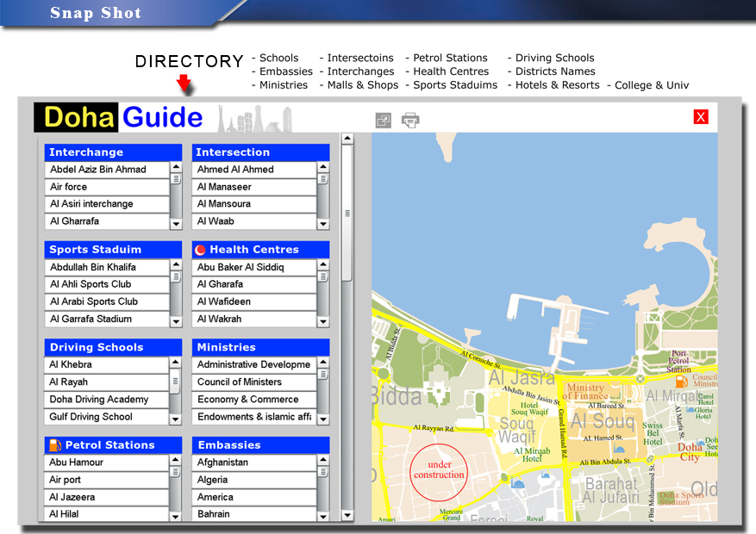Open the Embassies category header

(261, 445)
